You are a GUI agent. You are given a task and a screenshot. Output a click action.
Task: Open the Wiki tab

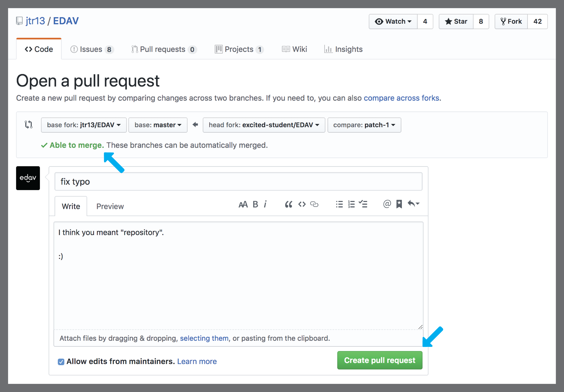click(x=294, y=49)
